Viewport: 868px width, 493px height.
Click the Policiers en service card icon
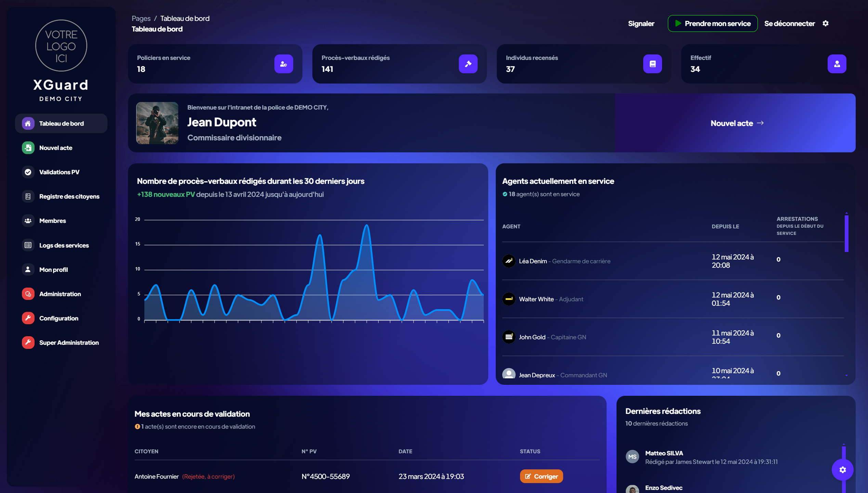click(284, 64)
